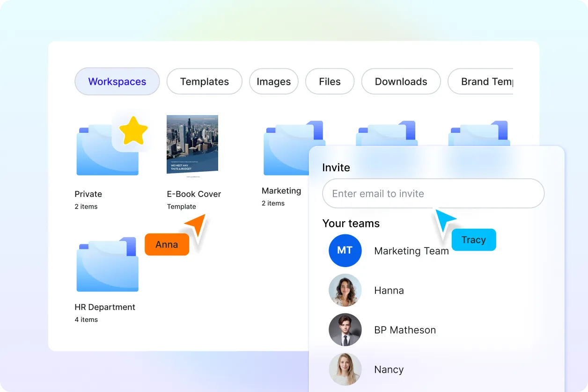
Task: Click Nancy's profile picture
Action: [345, 369]
